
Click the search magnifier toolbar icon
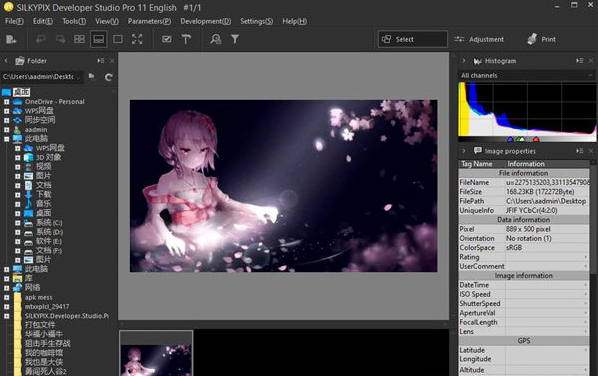pos(216,39)
